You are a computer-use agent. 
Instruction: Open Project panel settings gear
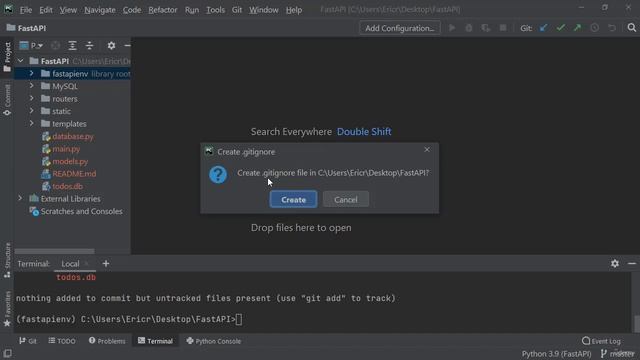point(111,45)
